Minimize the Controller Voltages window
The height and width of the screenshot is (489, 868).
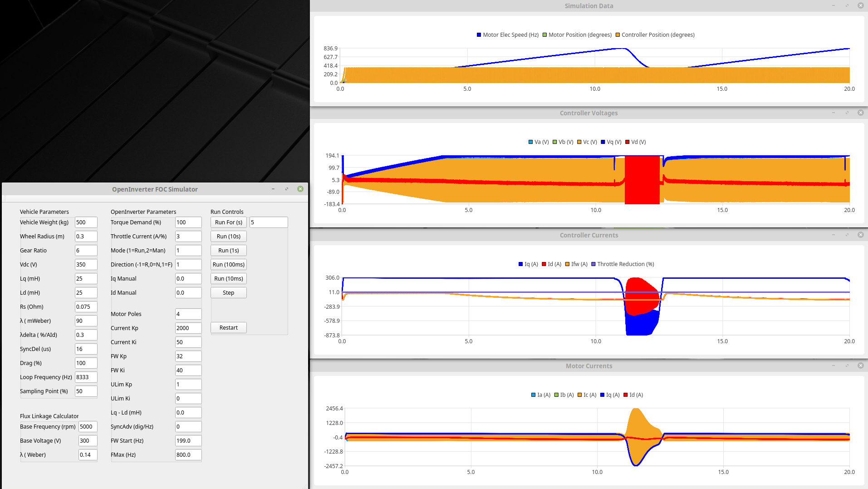click(834, 113)
